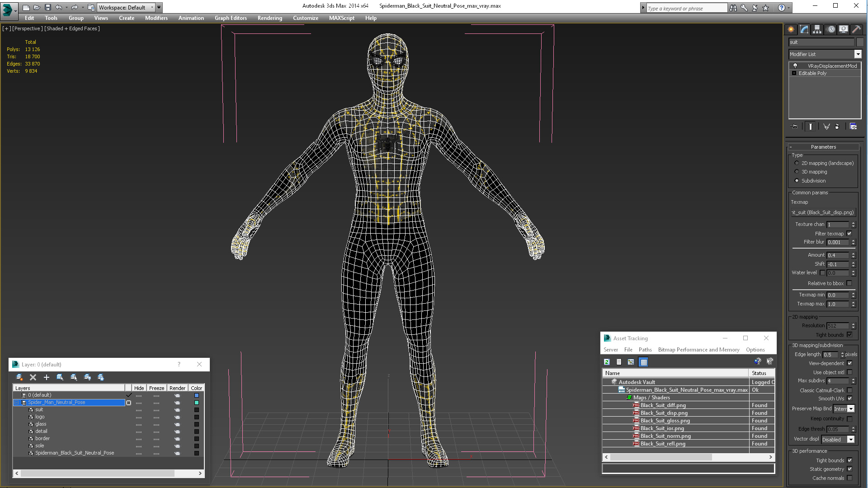Toggle Show End Result icon
868x488 pixels.
811,127
